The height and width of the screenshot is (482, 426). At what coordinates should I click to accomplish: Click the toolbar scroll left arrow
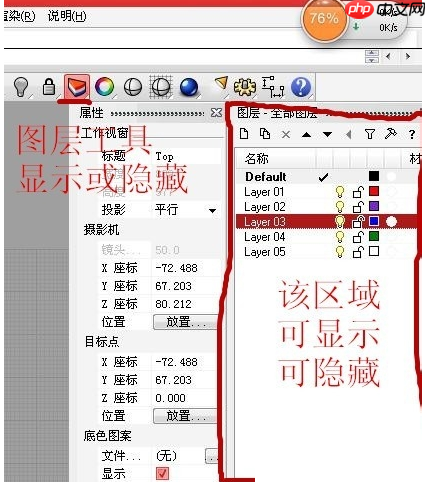(388, 56)
